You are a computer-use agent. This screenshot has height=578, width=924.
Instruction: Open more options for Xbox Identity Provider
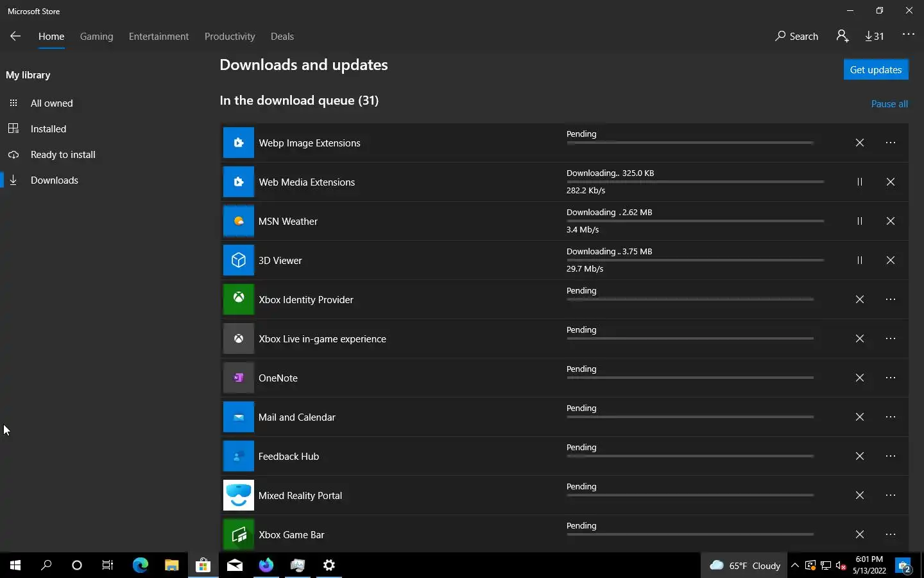tap(891, 299)
